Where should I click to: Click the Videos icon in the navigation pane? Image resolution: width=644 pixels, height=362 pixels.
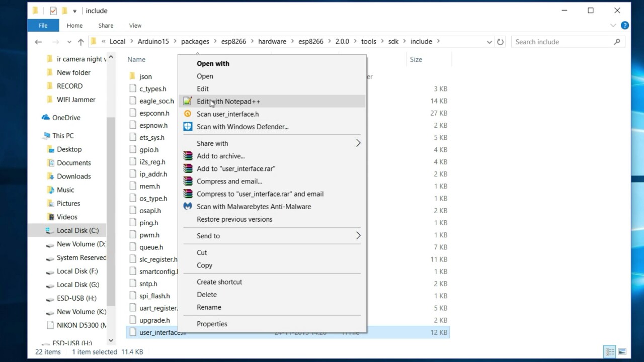tap(50, 217)
